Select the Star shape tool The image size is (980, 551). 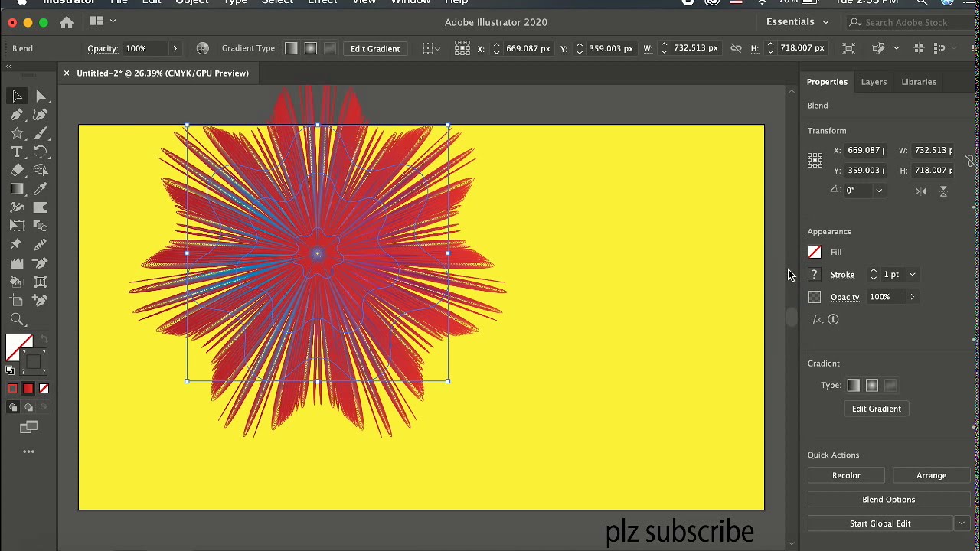pyautogui.click(x=17, y=133)
